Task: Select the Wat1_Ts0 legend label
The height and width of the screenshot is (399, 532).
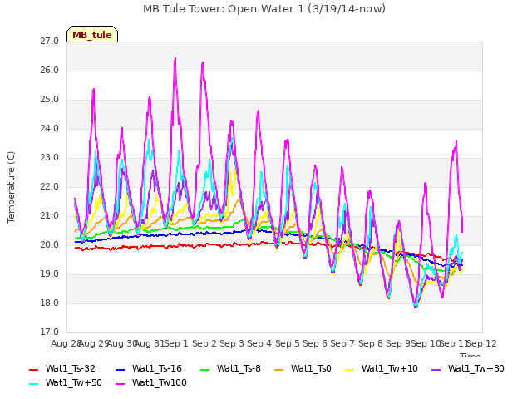Action: pyautogui.click(x=311, y=368)
